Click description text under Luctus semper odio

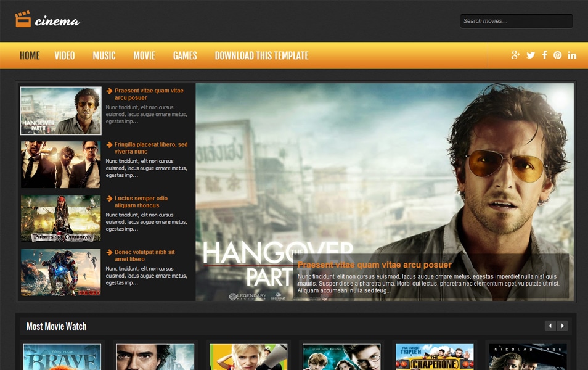point(146,222)
